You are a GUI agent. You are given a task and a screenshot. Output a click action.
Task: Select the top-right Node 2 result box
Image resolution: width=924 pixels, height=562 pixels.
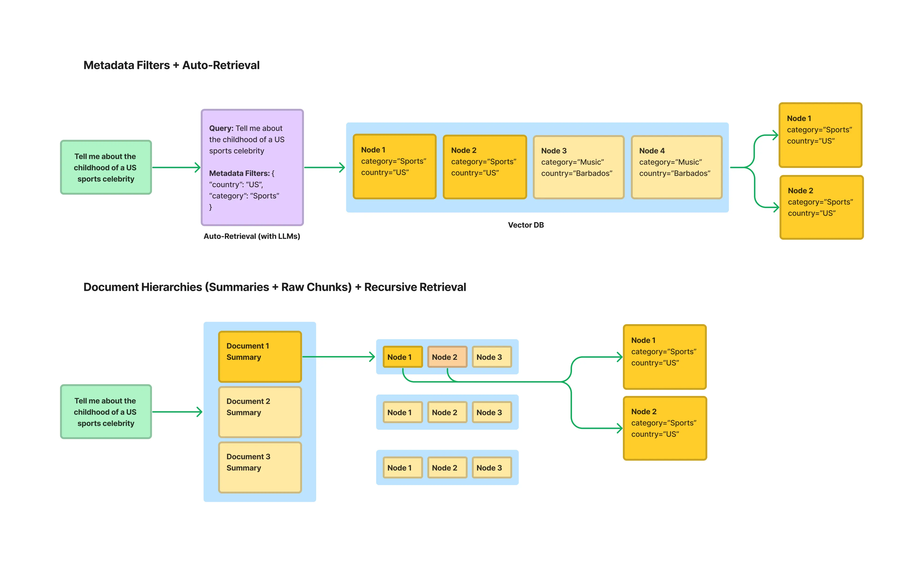(821, 208)
